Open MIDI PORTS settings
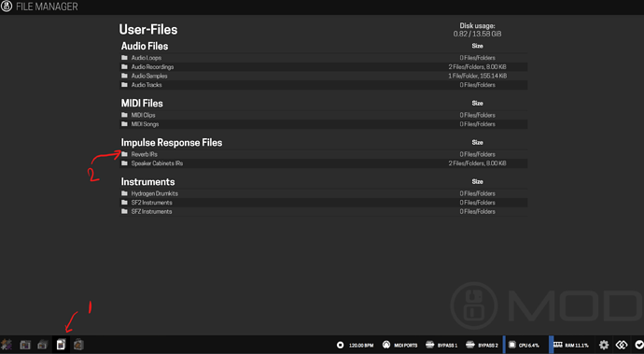The height and width of the screenshot is (354, 644). coord(405,346)
